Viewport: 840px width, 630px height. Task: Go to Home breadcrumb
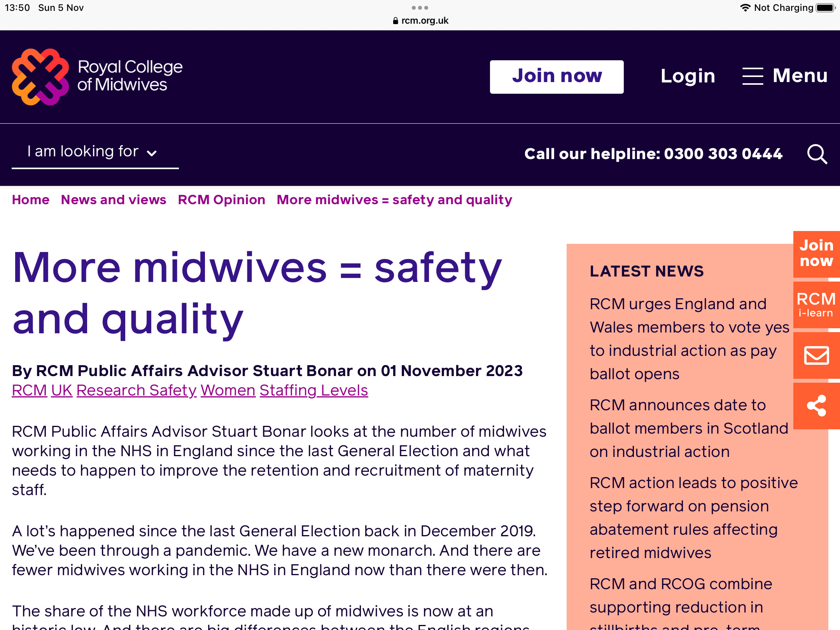click(x=31, y=199)
